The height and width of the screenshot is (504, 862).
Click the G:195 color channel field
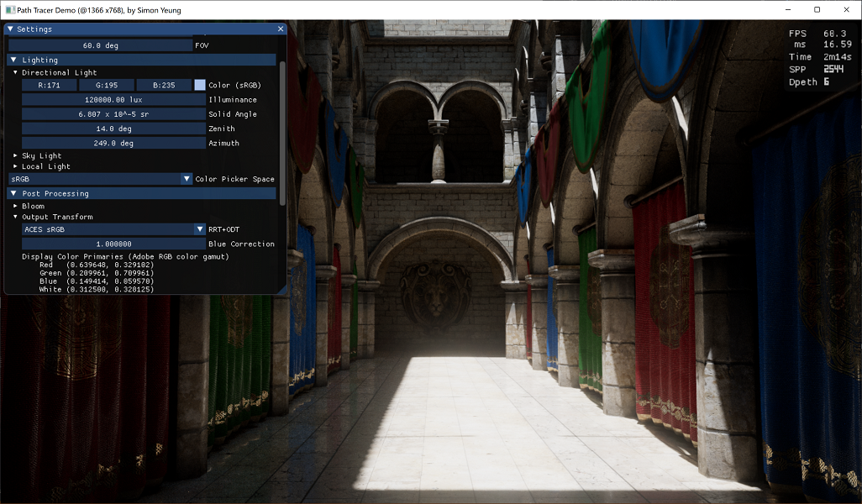coord(107,85)
